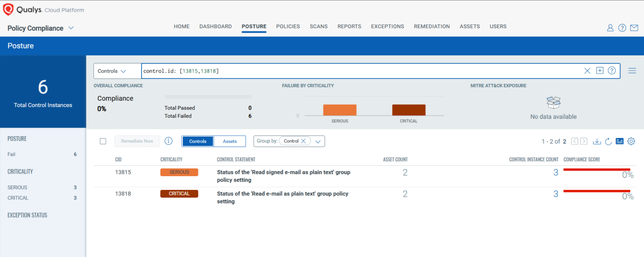This screenshot has width=644, height=257.
Task: Go to the POLICIES tab
Action: [x=288, y=26]
